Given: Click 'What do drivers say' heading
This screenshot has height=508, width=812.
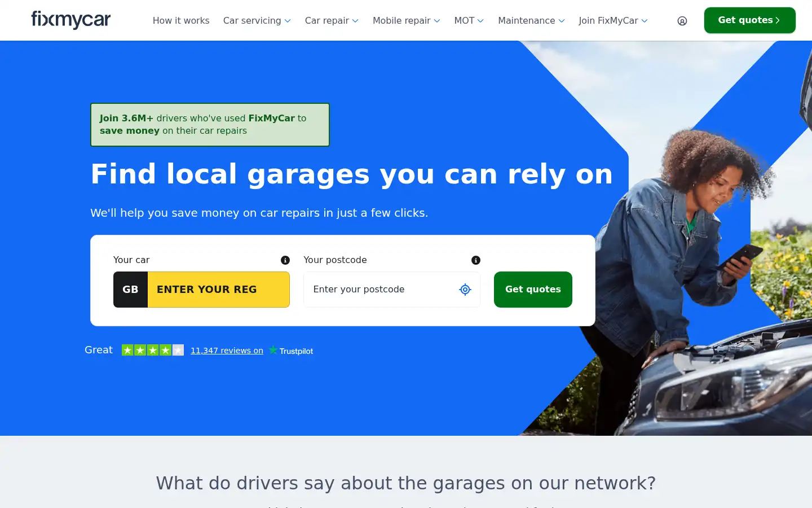Looking at the screenshot, I should [406, 483].
